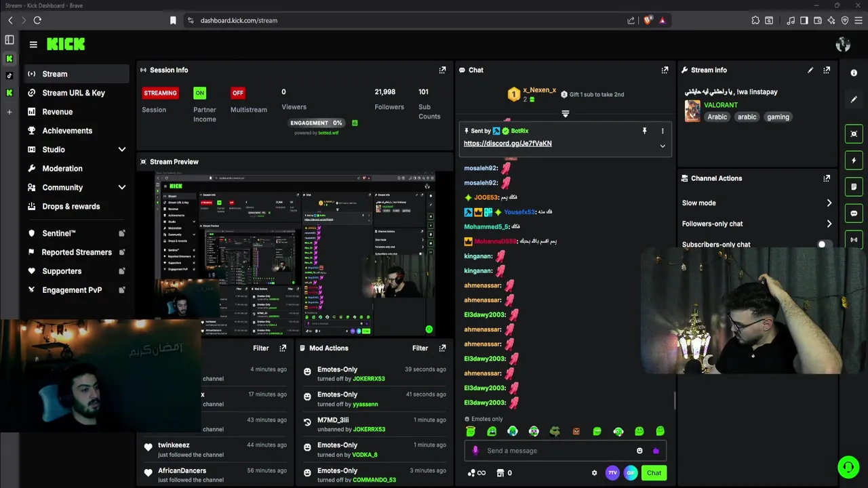
Task: Expand the pinned message chevron
Action: 663,146
